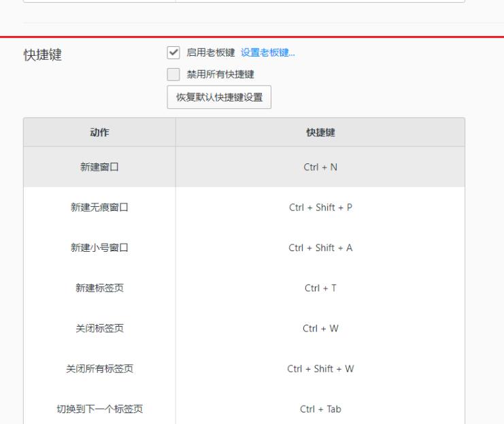Image resolution: width=504 pixels, height=424 pixels.
Task: Select the 新建无痕窗口 action label
Action: 99,208
